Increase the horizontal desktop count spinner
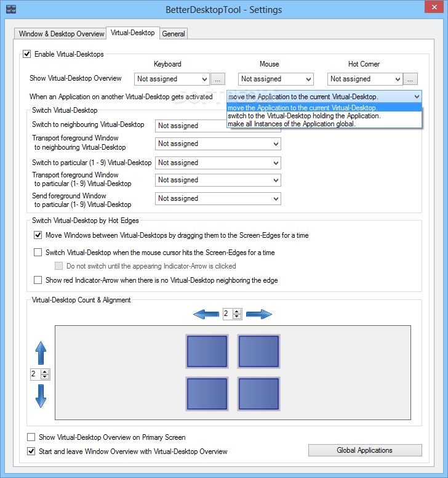This screenshot has height=478, width=448. pos(237,312)
